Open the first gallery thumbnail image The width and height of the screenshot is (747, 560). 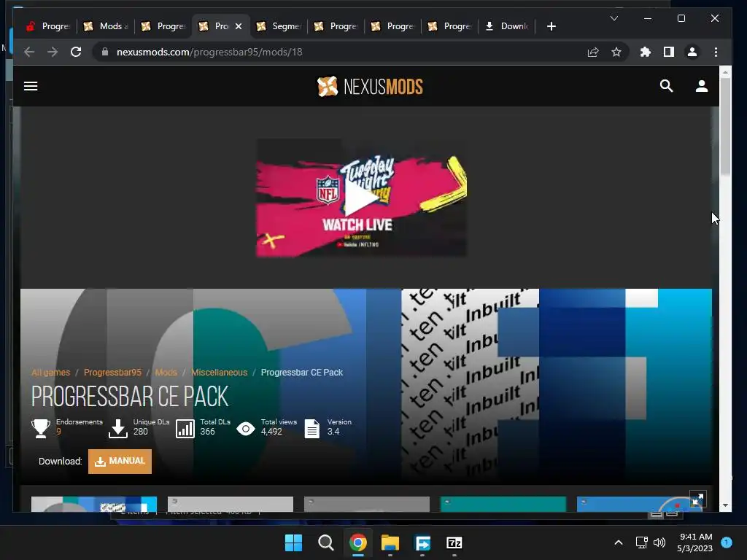pyautogui.click(x=94, y=505)
